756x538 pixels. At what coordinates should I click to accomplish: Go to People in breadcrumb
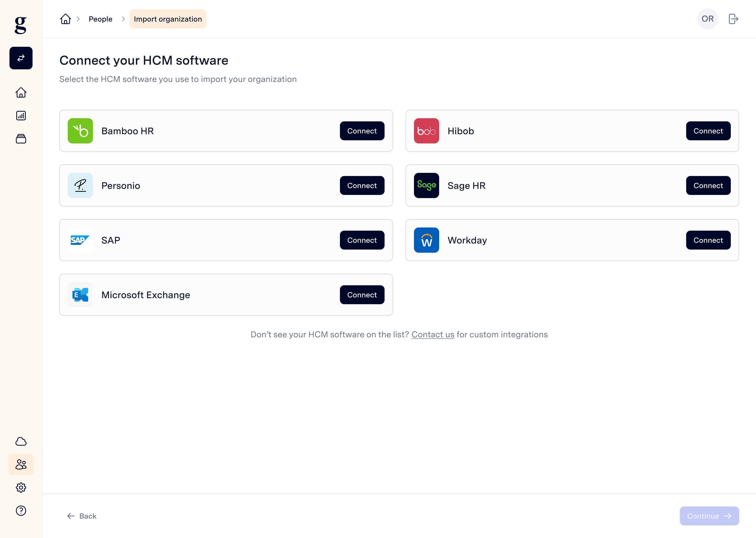click(x=100, y=19)
